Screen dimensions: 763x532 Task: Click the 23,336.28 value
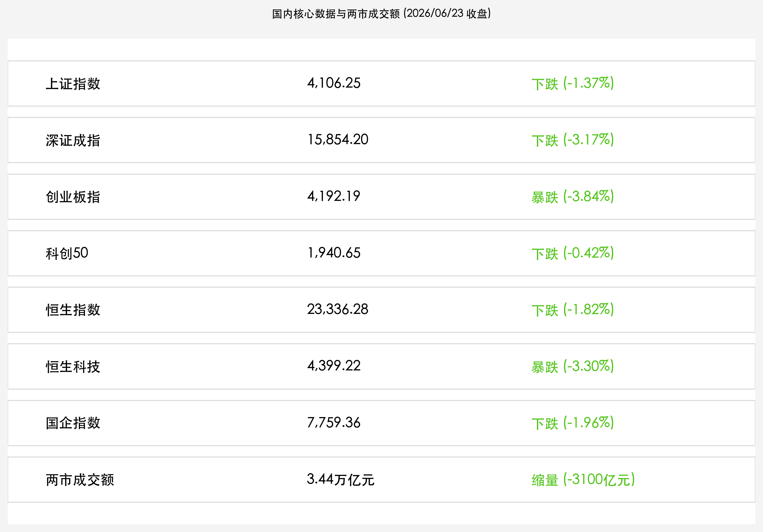[x=338, y=309]
